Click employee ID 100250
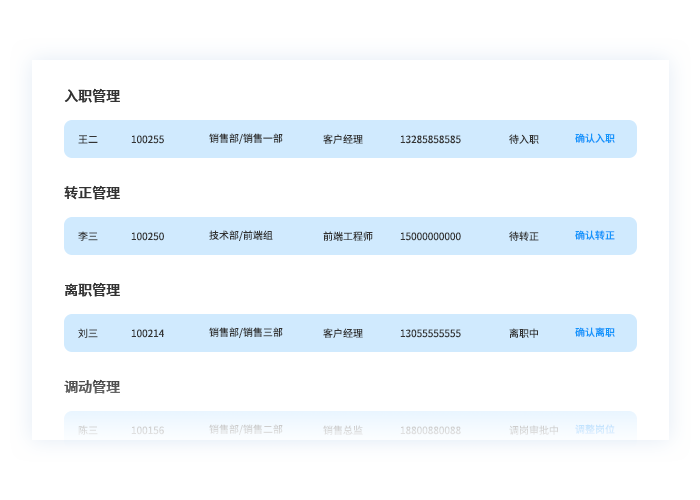Viewport: 700px width, 500px height. 147,236
